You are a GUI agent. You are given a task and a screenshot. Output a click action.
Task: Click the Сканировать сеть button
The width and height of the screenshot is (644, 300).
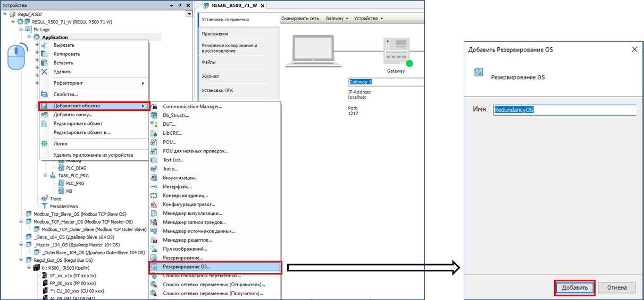click(x=301, y=19)
